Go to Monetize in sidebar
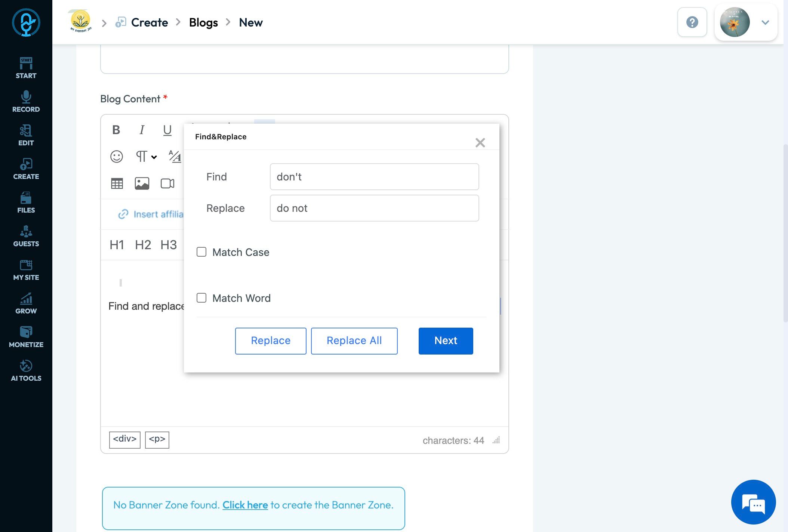The height and width of the screenshot is (532, 788). [x=26, y=337]
